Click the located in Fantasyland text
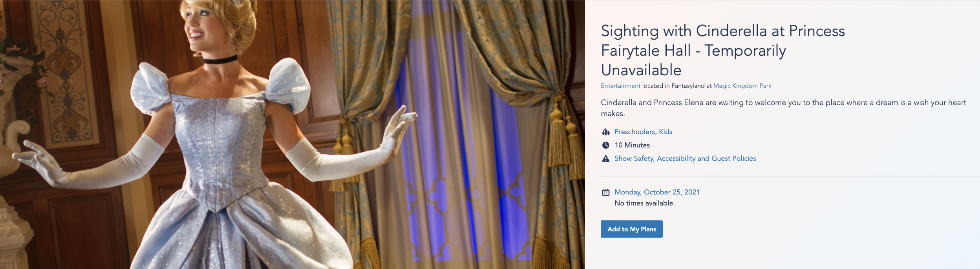Viewport: 980px width, 269px height. 676,86
